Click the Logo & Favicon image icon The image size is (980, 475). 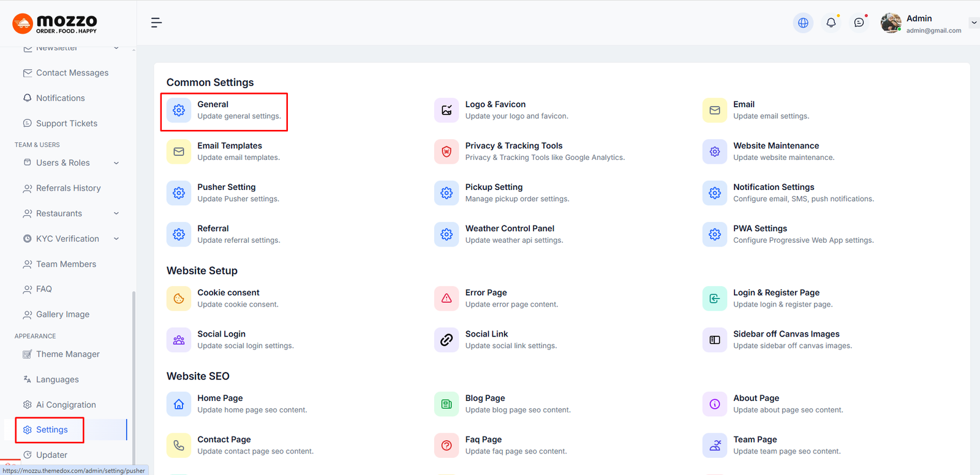pyautogui.click(x=447, y=110)
